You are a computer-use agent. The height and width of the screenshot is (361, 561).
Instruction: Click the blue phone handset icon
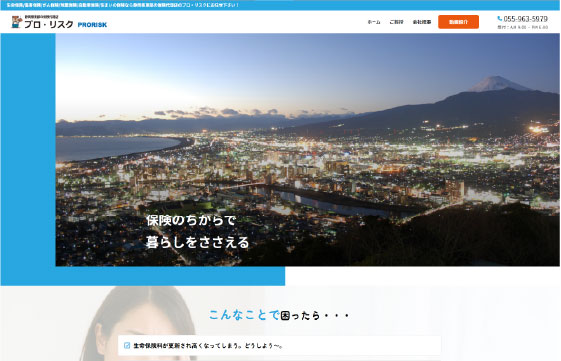(499, 19)
